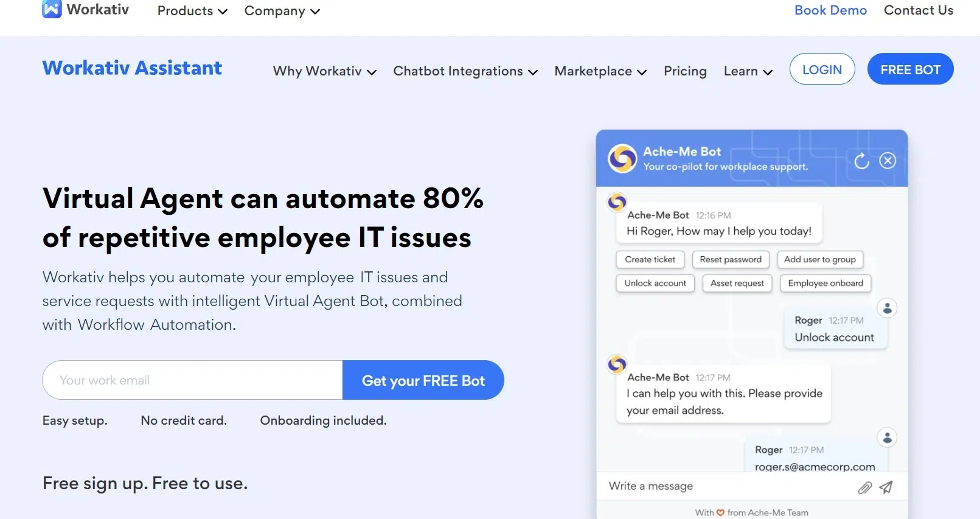Screen dimensions: 980x519
Task: Close the Ache-Me Bot chat widget
Action: pos(888,161)
